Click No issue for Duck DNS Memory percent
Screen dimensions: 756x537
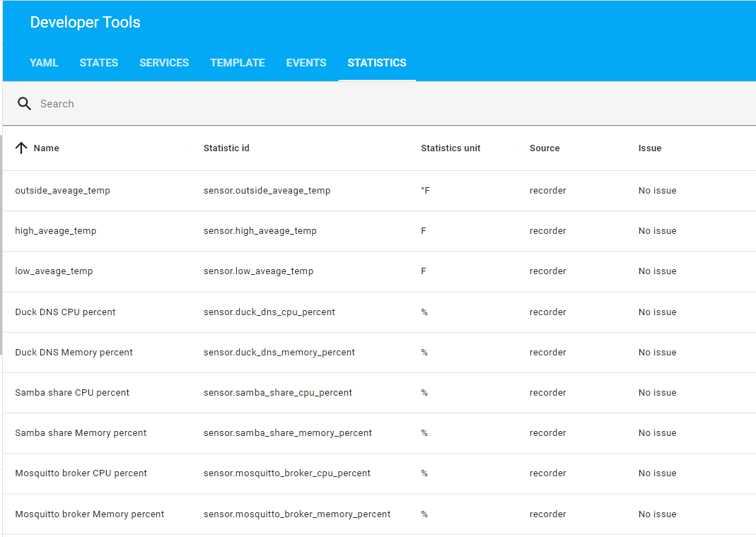pos(657,352)
